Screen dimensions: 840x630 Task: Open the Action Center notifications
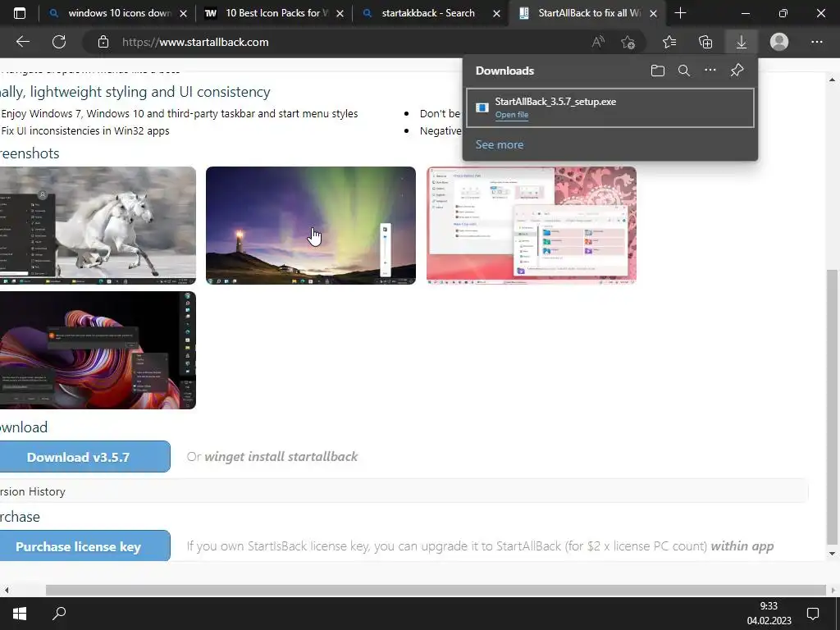point(813,614)
